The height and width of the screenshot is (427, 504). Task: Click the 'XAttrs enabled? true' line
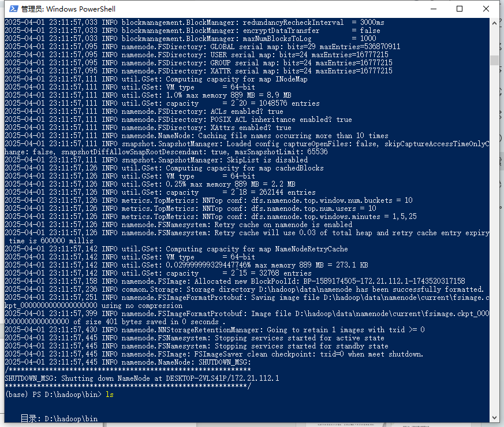click(148, 128)
